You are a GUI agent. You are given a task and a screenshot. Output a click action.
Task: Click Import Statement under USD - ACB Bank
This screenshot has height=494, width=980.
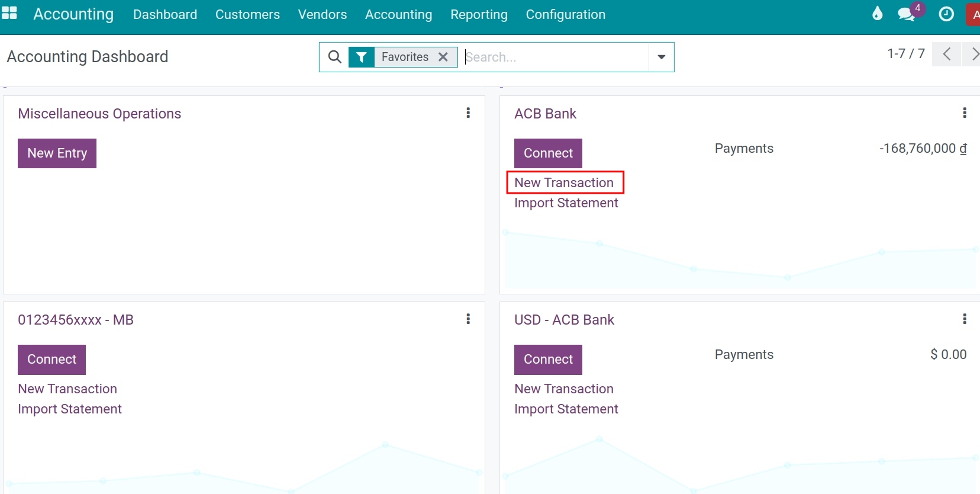[x=566, y=409]
